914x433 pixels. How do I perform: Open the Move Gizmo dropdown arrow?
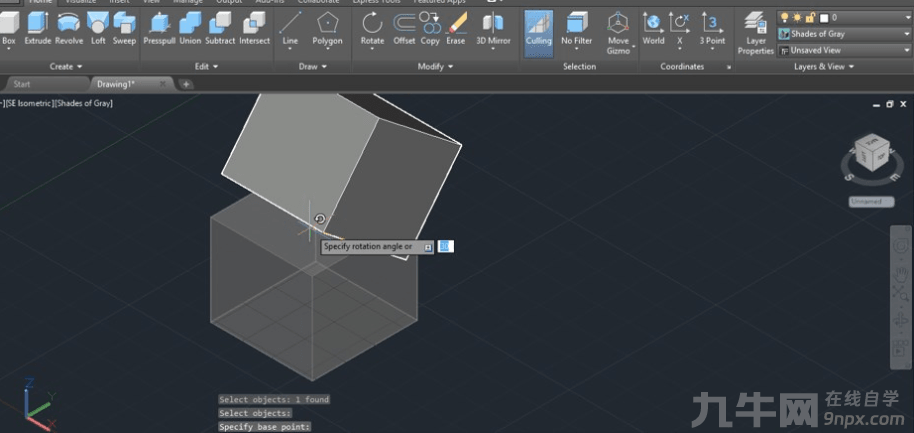(634, 45)
